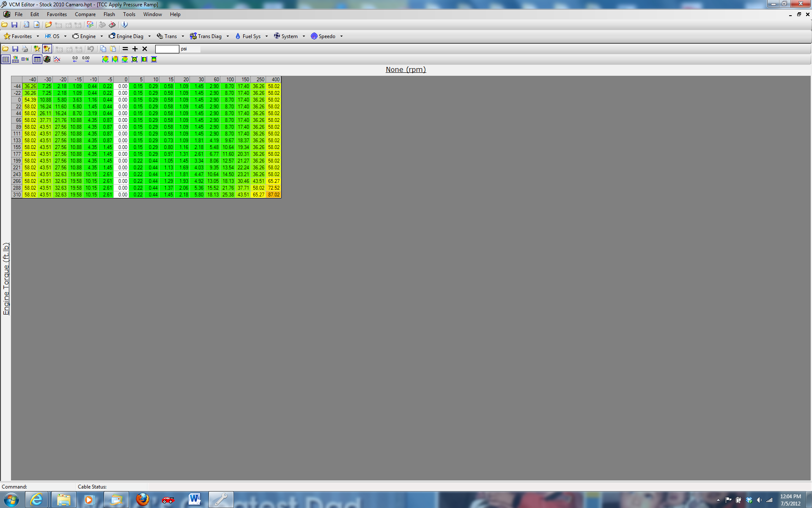Toggle the remove-from-favorites star button
This screenshot has width=812, height=508.
click(x=47, y=49)
